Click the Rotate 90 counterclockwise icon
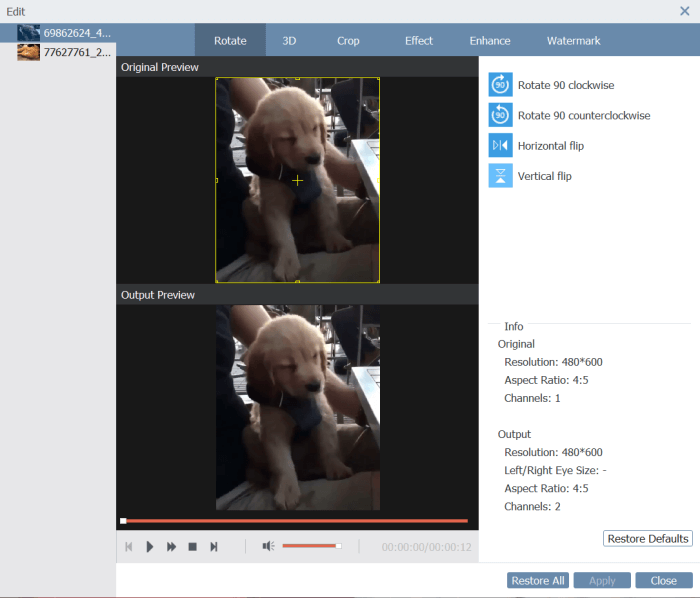 500,115
